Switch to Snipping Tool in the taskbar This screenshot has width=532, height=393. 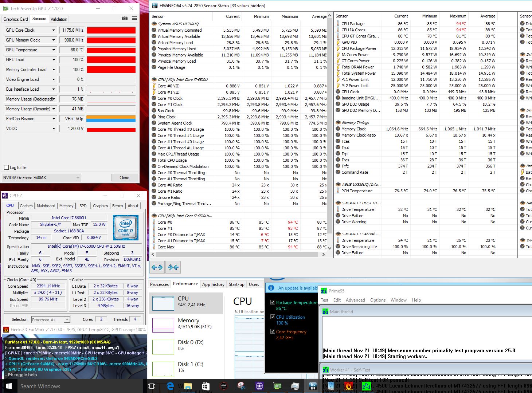[x=241, y=386]
